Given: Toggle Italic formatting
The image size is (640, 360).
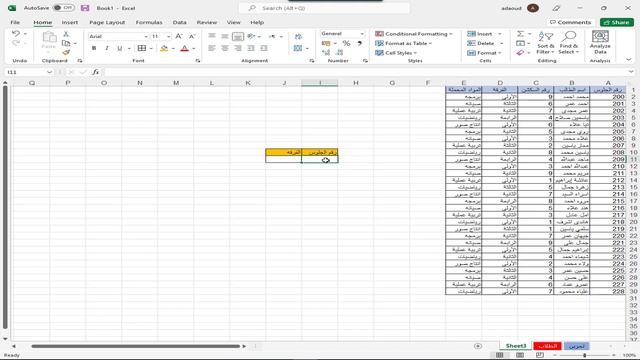Looking at the screenshot, I should [107, 48].
